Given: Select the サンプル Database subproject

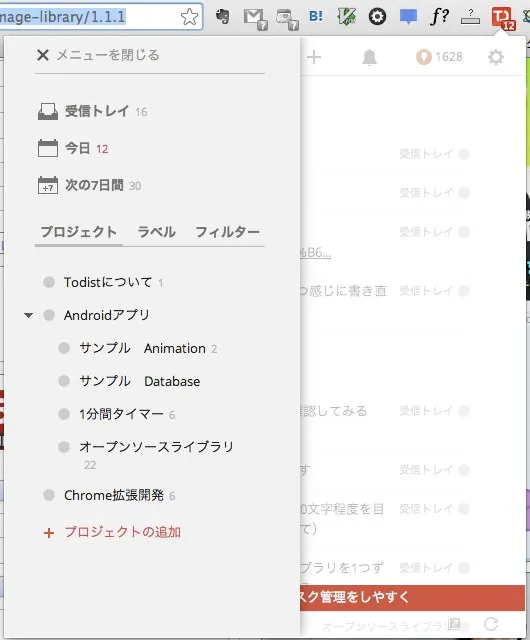Looking at the screenshot, I should coord(140,381).
